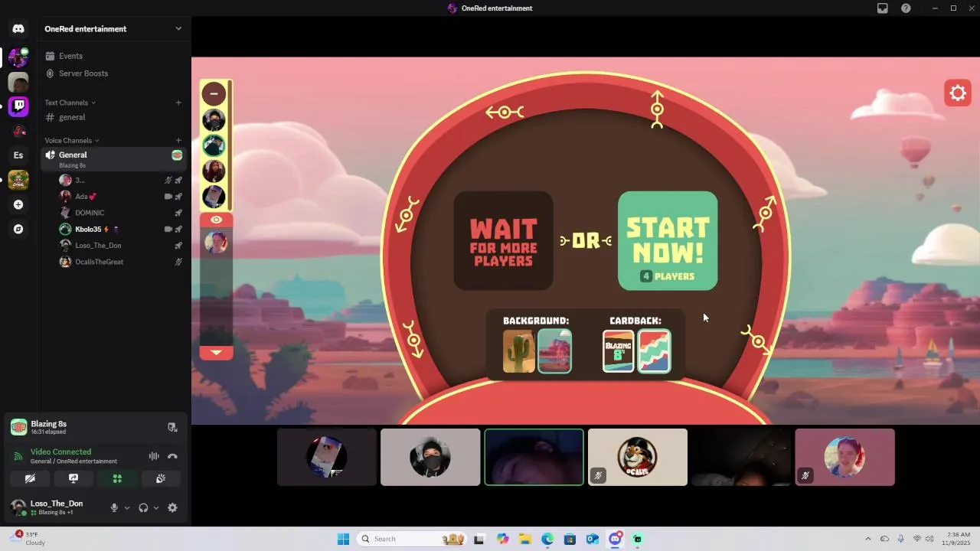Open Loso_The_Don user profile panel

coord(55,507)
